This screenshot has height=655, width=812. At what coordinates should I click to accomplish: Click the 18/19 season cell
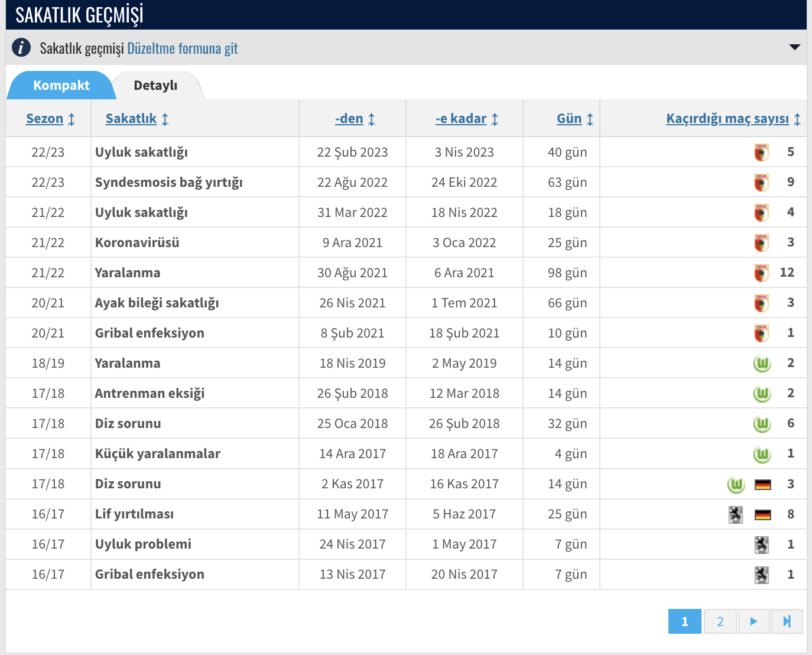(x=48, y=364)
